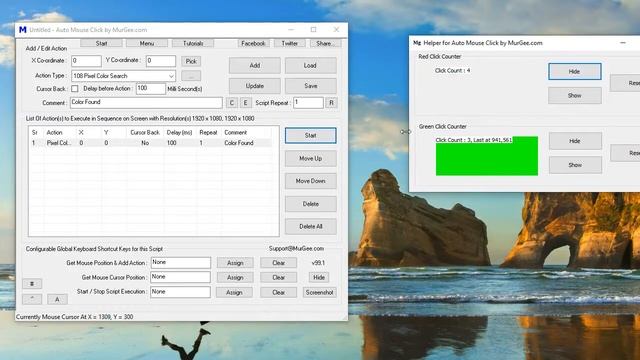
Task: Click the Save script button
Action: coord(310,86)
